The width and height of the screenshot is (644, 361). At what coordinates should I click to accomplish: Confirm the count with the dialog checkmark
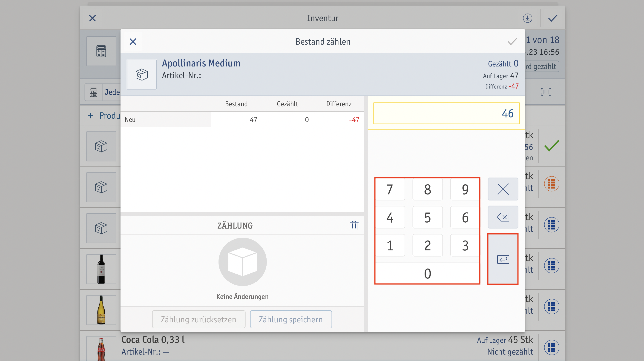pos(512,41)
